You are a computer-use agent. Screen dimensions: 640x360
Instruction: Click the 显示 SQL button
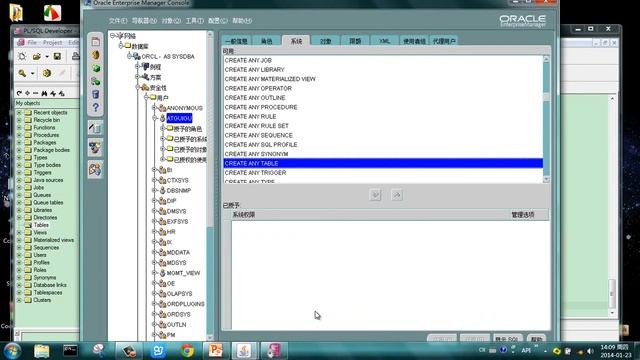click(507, 339)
